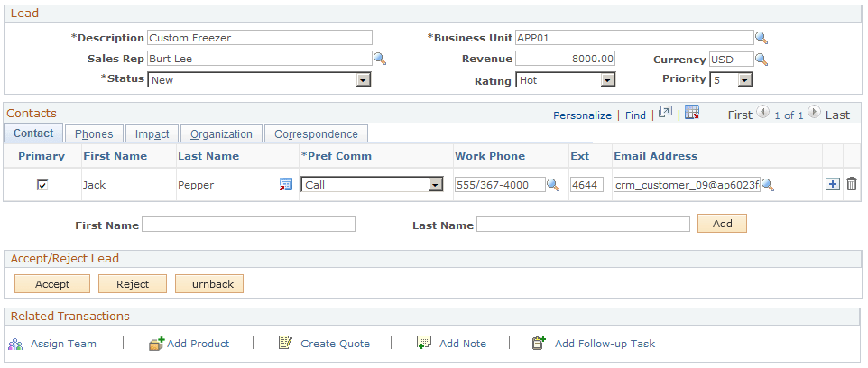Delete Jack Pepper row with trash icon
The width and height of the screenshot is (868, 368).
click(x=852, y=184)
